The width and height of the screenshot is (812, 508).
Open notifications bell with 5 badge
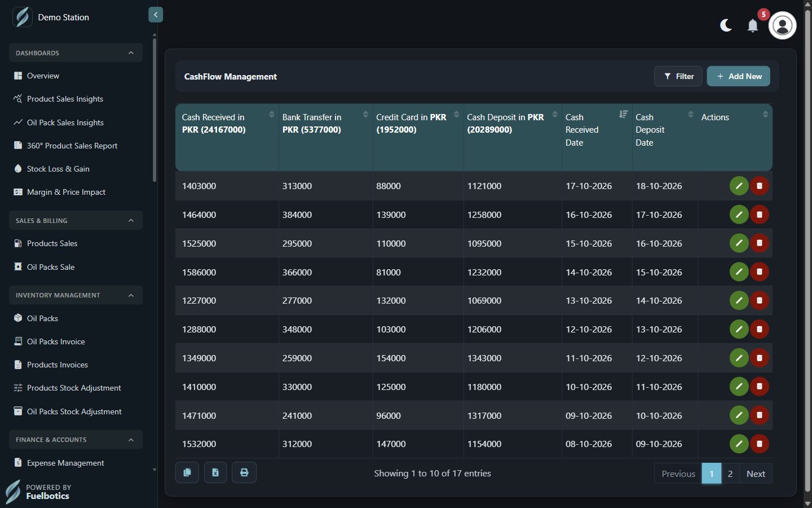(x=753, y=25)
